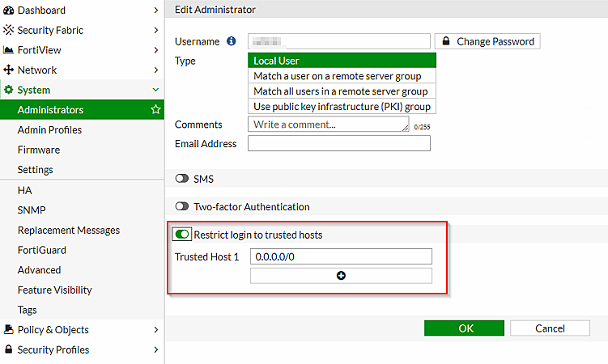Expand the Security Profiles chevron

point(156,349)
